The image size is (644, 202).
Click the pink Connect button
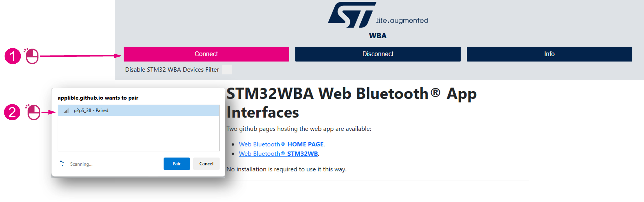[206, 54]
